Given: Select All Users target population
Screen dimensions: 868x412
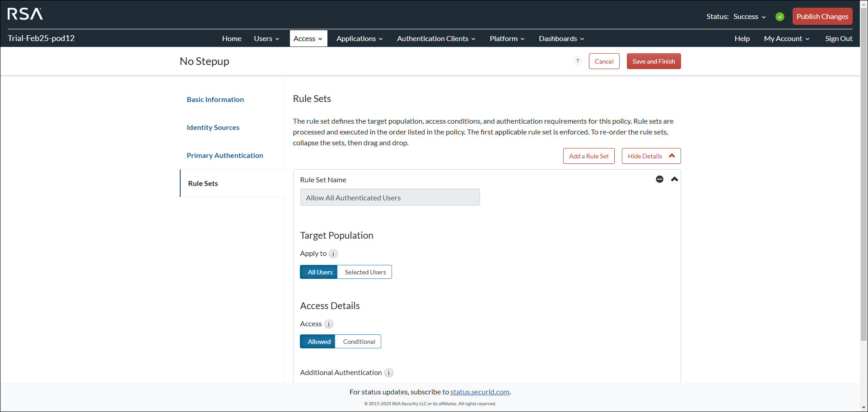Looking at the screenshot, I should (319, 272).
